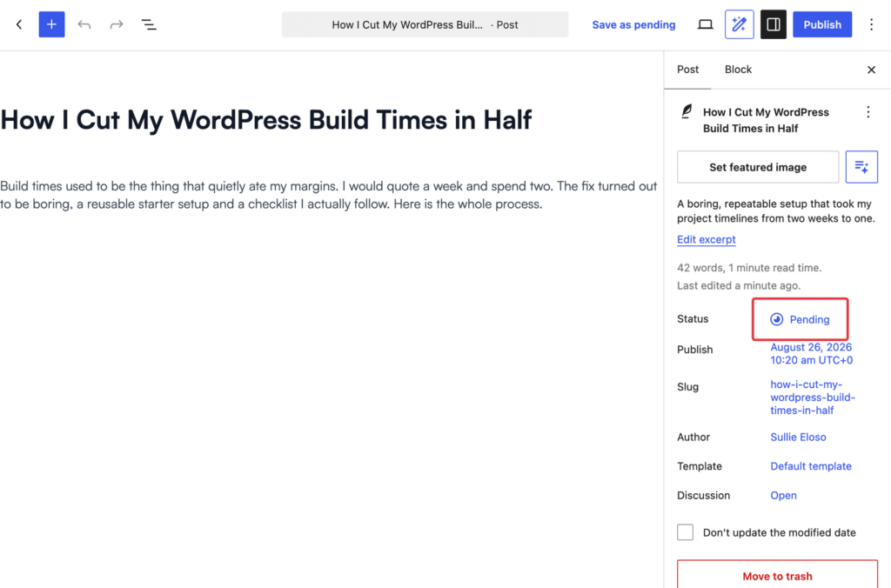Undo the last change
Screen dimensions: 891x588
[x=84, y=24]
